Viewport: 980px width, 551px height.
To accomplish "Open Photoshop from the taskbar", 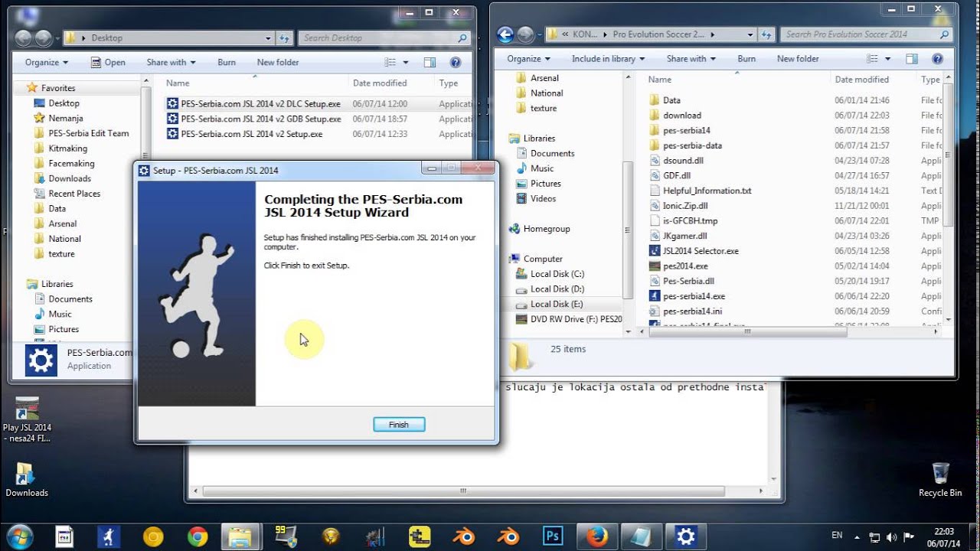I will tap(552, 536).
